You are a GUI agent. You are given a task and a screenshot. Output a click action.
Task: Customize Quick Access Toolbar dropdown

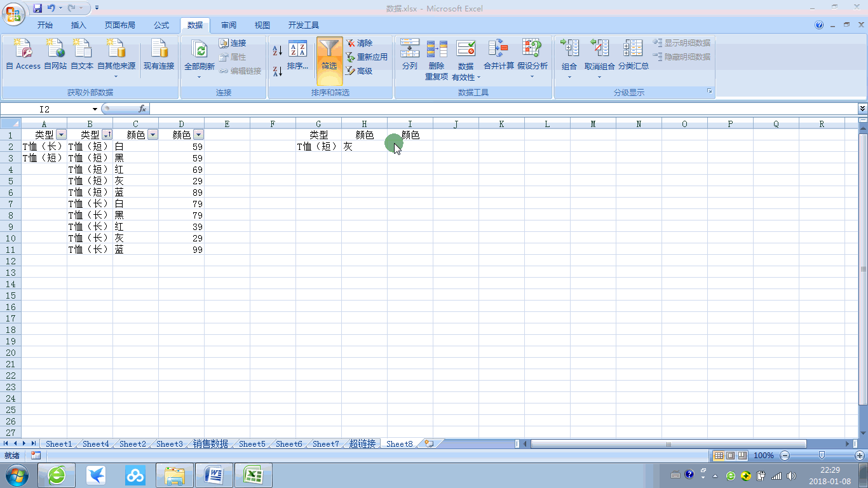[x=97, y=8]
